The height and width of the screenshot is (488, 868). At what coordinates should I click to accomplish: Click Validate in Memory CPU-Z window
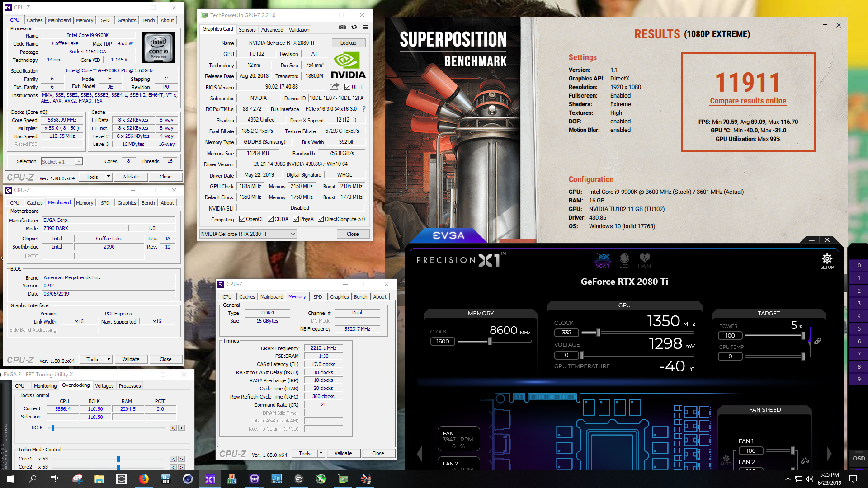343,453
